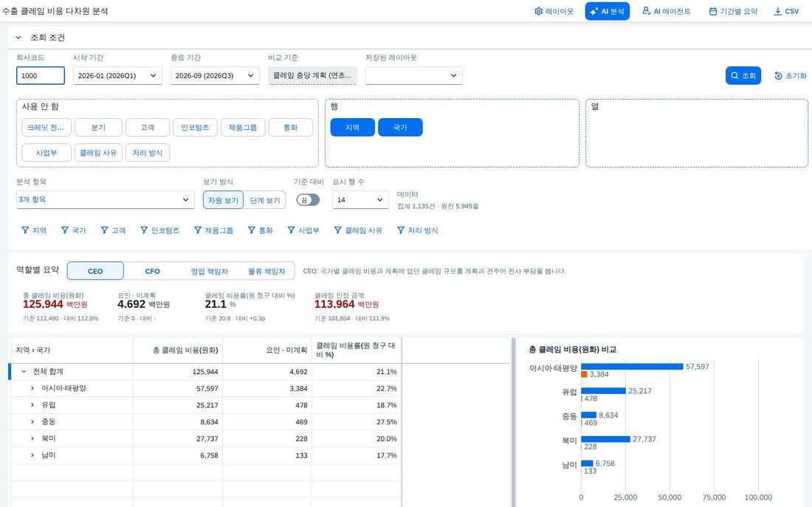Image resolution: width=812 pixels, height=507 pixels.
Task: Open the 국가 filter funnel
Action: click(x=65, y=230)
